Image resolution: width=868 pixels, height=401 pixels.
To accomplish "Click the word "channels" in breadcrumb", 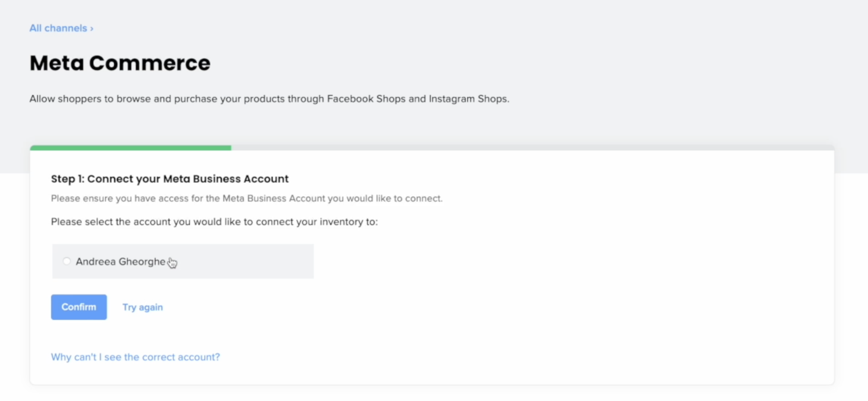I will (x=66, y=28).
